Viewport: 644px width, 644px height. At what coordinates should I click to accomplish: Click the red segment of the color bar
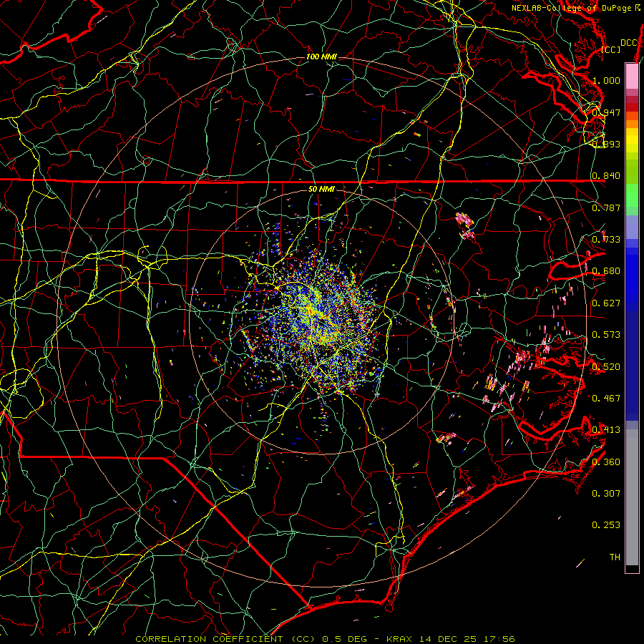(632, 107)
